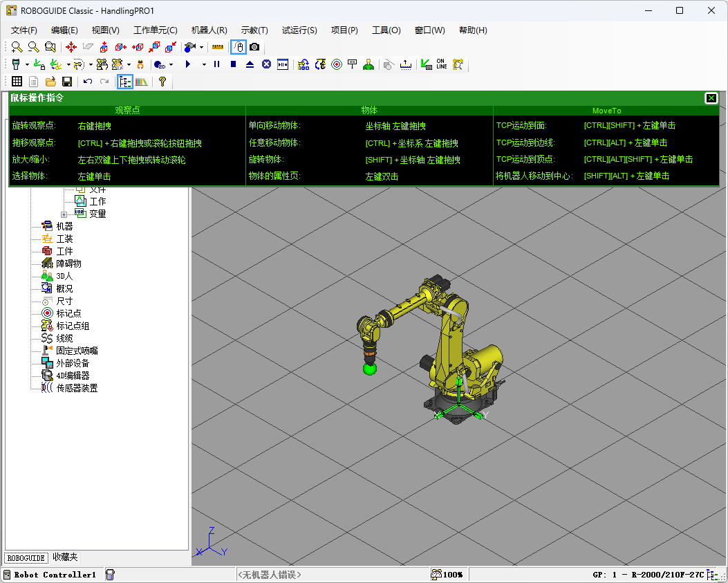Select 传感器装置 tree item
This screenshot has width=728, height=583.
coord(77,388)
